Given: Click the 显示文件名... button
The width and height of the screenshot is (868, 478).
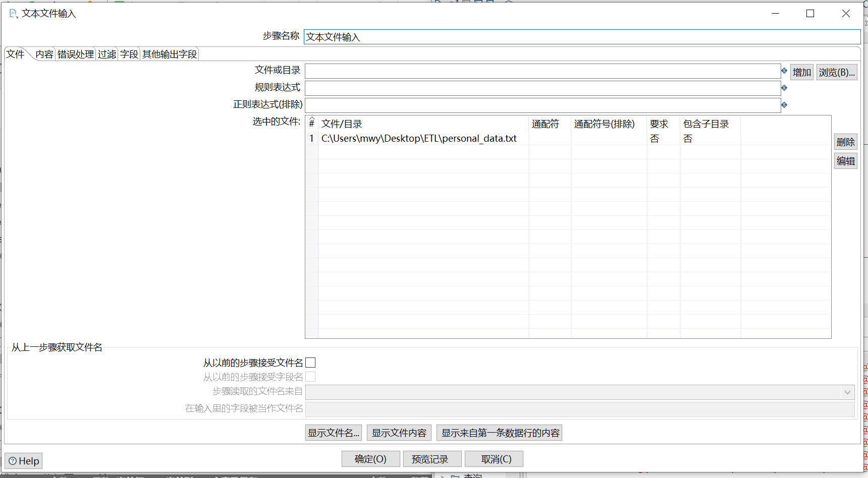Looking at the screenshot, I should [x=334, y=433].
